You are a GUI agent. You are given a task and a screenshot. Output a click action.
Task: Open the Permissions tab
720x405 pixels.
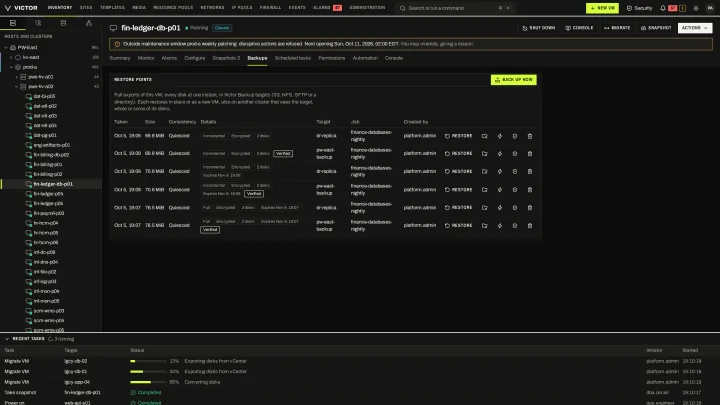pyautogui.click(x=332, y=58)
